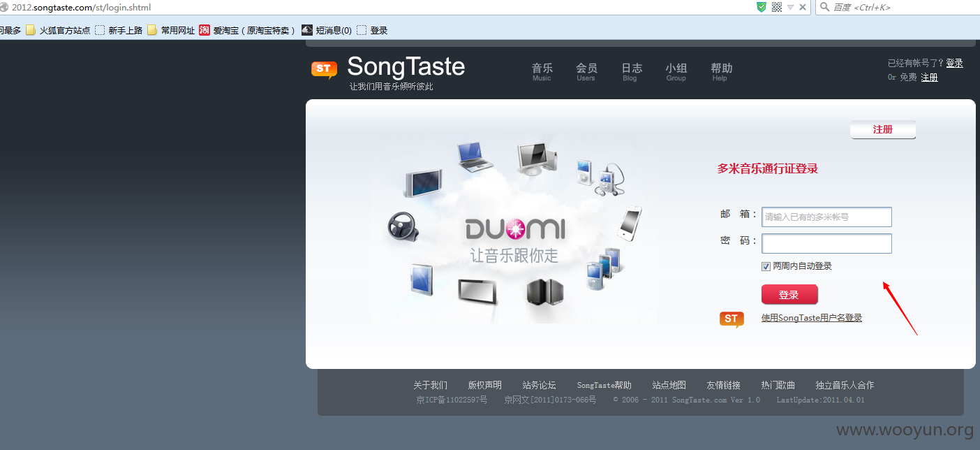Screen dimensions: 980x450
Task: Open the 爱淘宝 bookmark with red icon
Action: [x=248, y=30]
